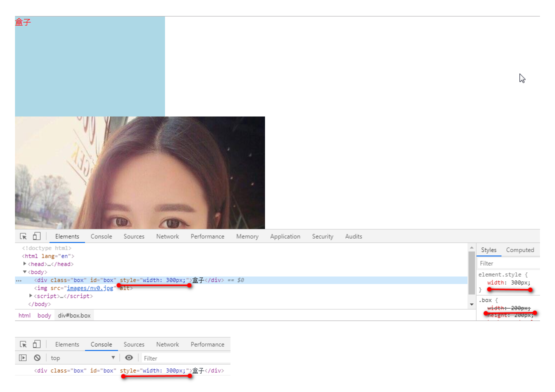Toggle live expression eye icon
This screenshot has width=555, height=392.
(x=129, y=357)
